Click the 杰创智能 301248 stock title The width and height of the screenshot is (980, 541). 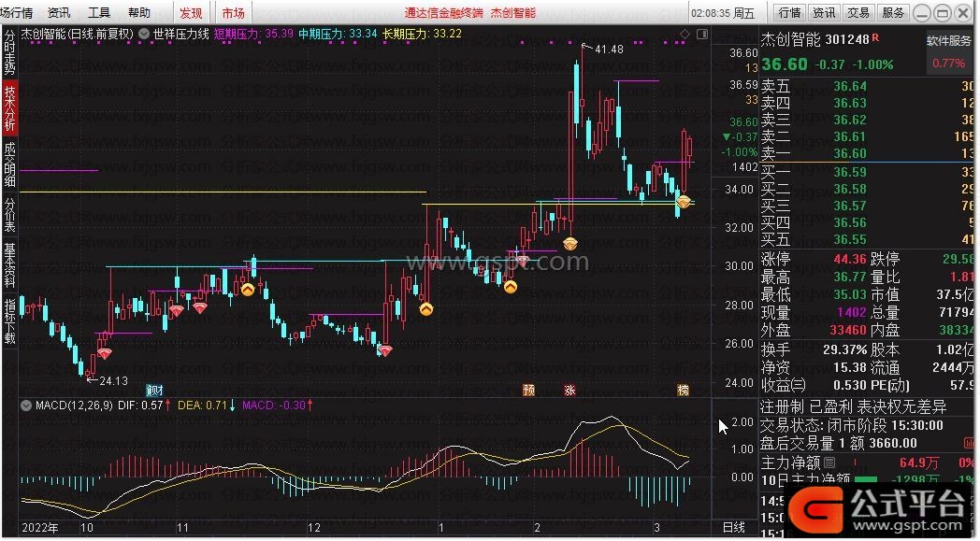[815, 40]
